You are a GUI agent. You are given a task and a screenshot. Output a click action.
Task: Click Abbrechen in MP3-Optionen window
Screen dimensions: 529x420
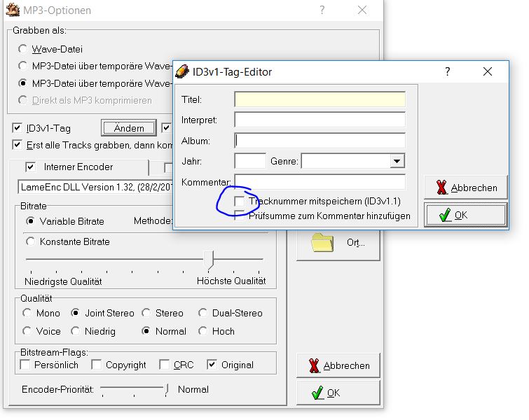coord(338,365)
